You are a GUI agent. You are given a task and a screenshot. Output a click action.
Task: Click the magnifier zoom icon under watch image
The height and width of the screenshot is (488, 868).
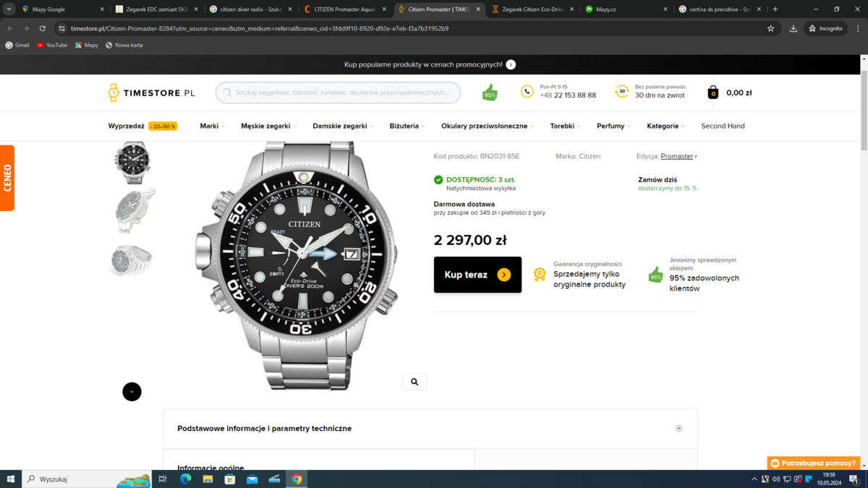(414, 382)
